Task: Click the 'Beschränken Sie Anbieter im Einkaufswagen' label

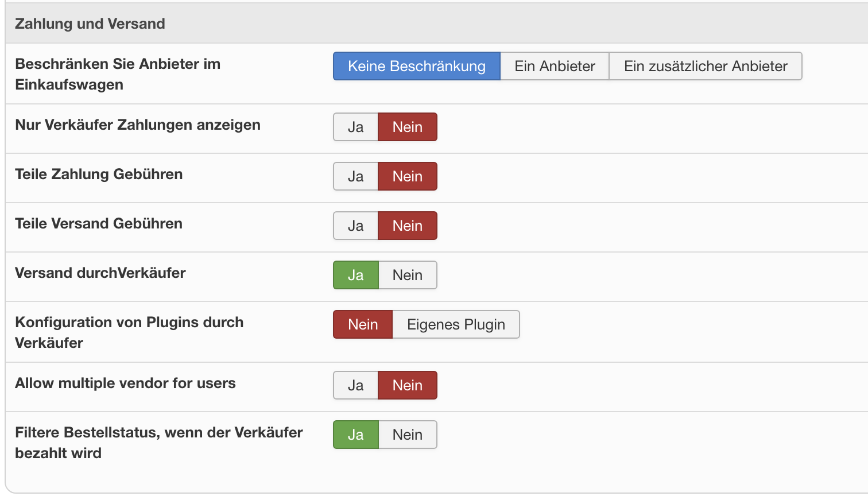Action: 118,74
